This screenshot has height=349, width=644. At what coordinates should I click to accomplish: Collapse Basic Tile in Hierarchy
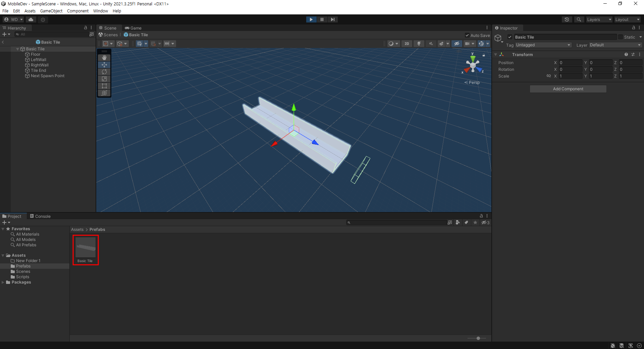coord(18,49)
